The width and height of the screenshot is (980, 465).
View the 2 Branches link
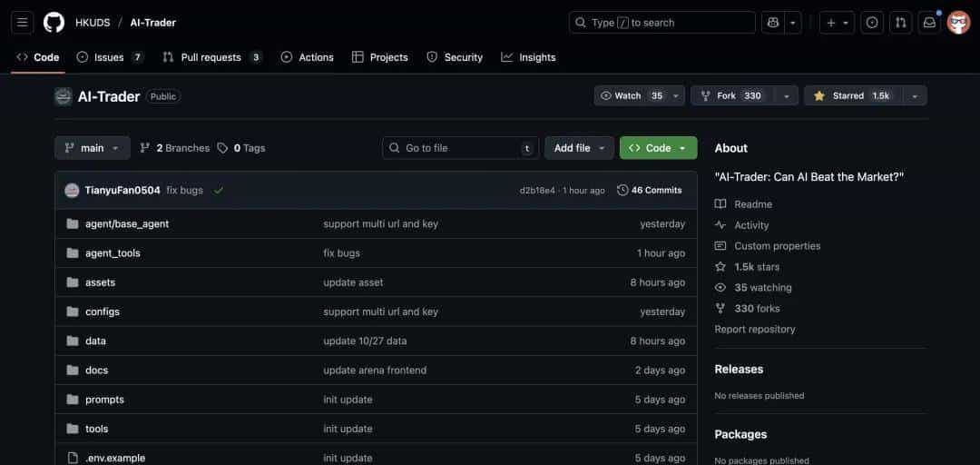pos(175,148)
